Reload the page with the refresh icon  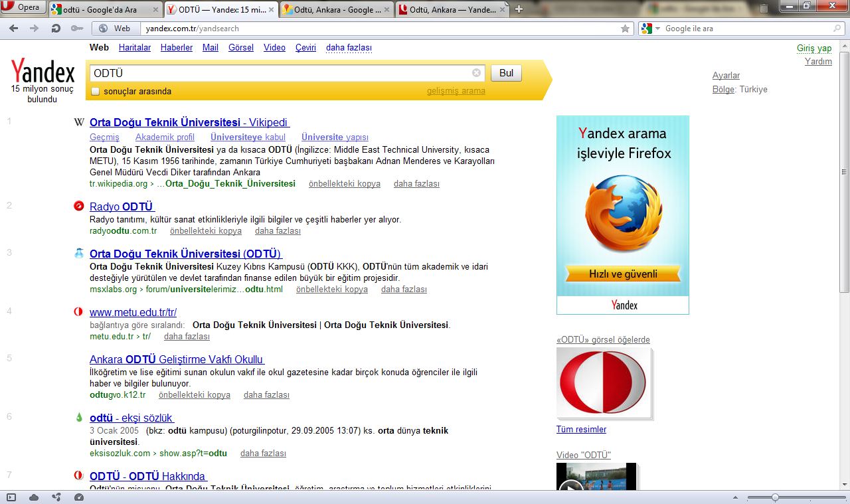[56, 29]
